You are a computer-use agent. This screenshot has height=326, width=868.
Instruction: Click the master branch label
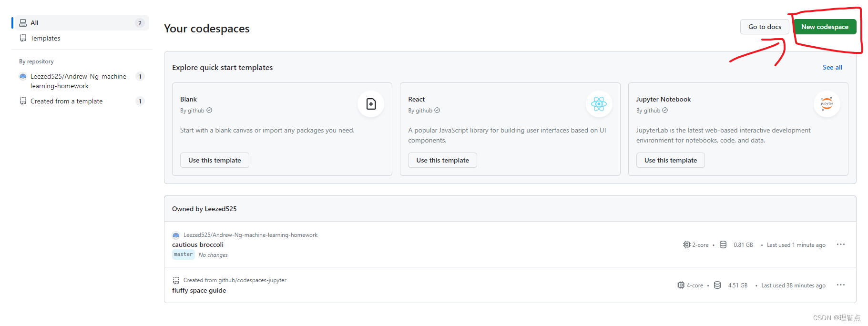[x=184, y=255]
